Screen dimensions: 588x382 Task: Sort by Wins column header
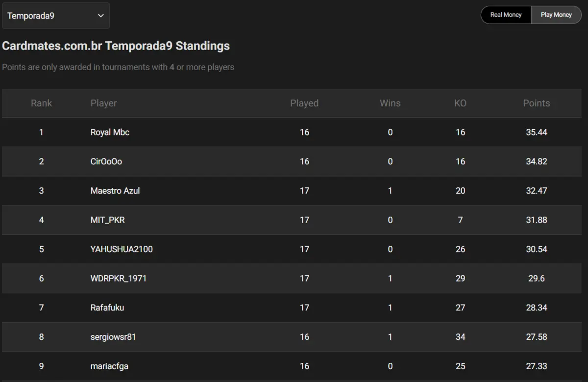[390, 103]
